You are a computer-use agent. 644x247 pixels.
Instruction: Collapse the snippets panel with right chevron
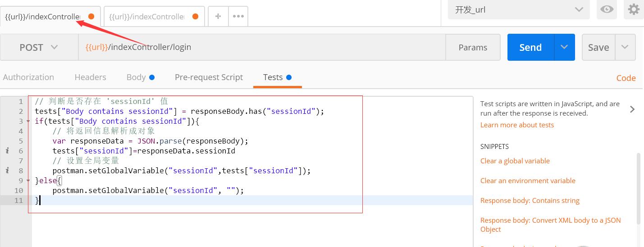point(632,109)
